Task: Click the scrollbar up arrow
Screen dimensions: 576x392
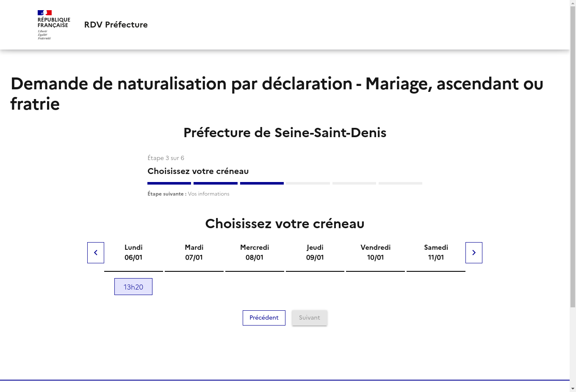Action: coord(573,3)
